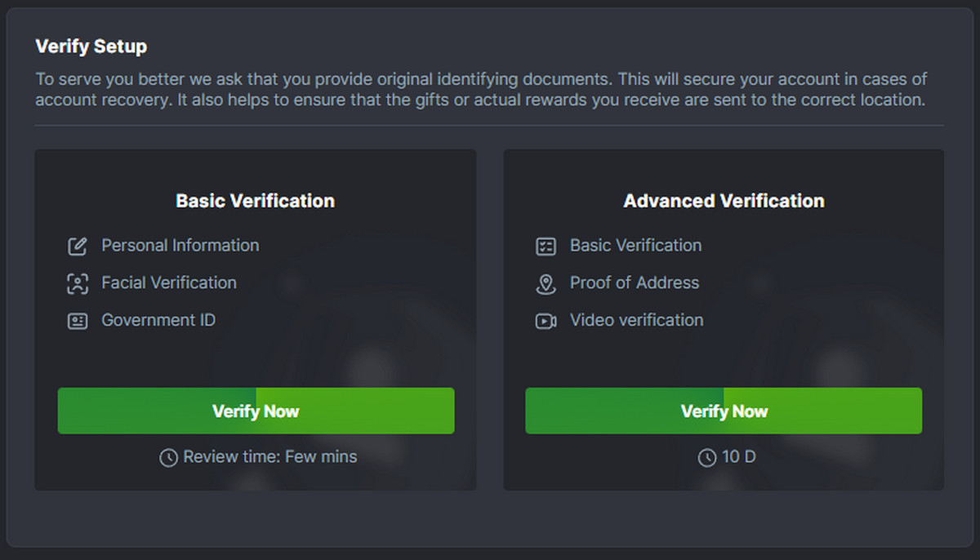Viewport: 980px width, 560px height.
Task: Click the Government ID card icon
Action: (77, 321)
